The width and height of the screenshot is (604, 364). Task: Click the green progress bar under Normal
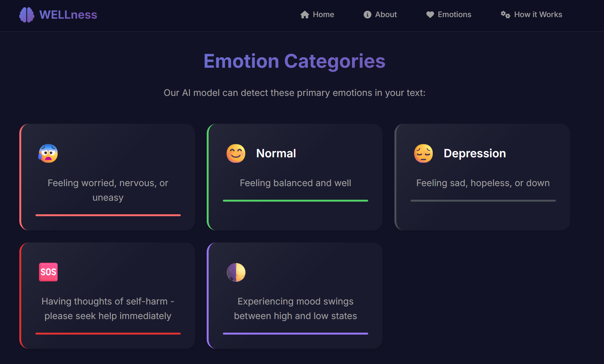click(295, 200)
